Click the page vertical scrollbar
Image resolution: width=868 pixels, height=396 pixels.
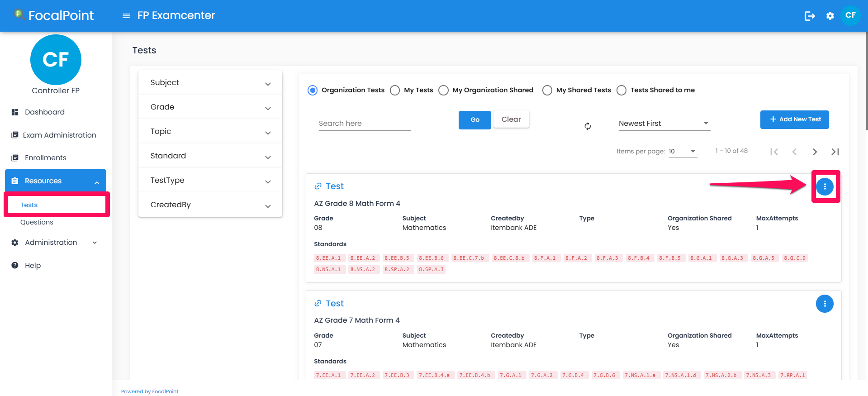(866, 81)
